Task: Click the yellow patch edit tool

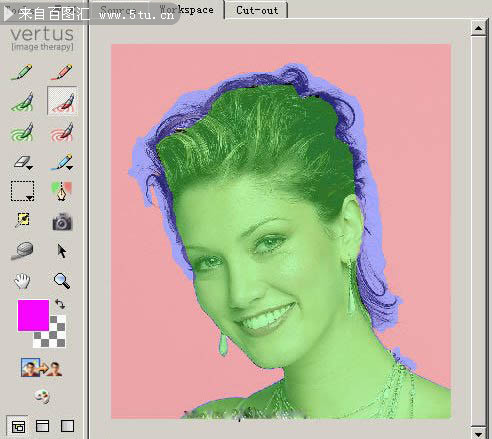Action: tap(23, 220)
